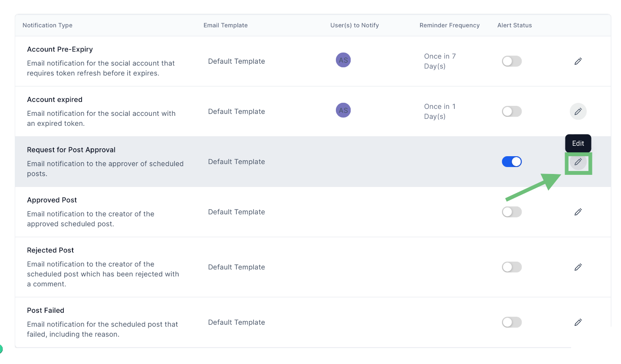This screenshot has height=364, width=621.
Task: Click Default Template in Account expired row
Action: point(237,111)
